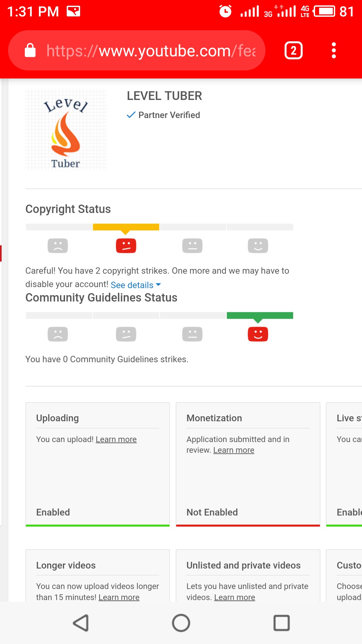Open Learn more link under Uploading
Viewport: 362px width, 644px height.
pyautogui.click(x=116, y=439)
